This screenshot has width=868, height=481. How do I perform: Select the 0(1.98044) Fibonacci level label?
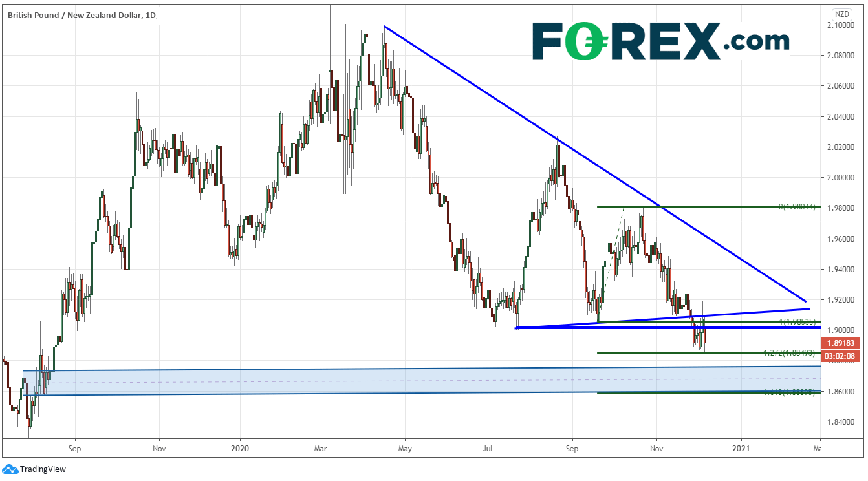(798, 206)
